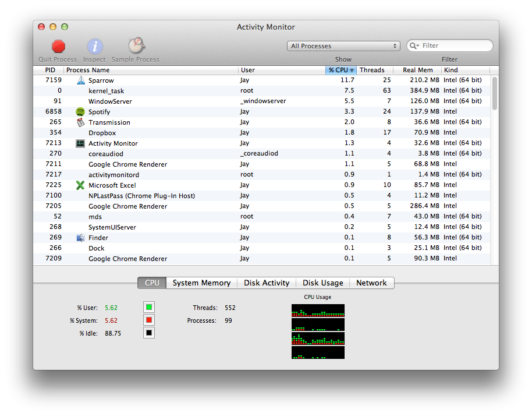Click the % Idle value 88.75
The height and width of the screenshot is (416, 532).
[x=113, y=333]
